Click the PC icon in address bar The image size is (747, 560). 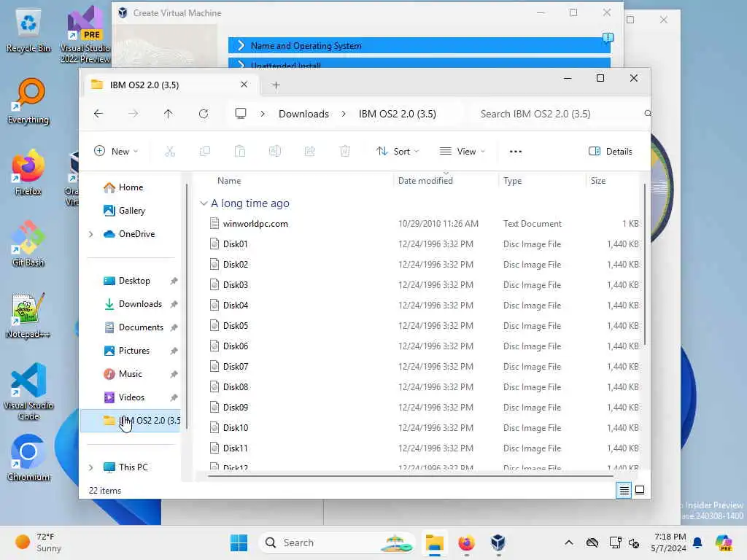[x=241, y=113]
